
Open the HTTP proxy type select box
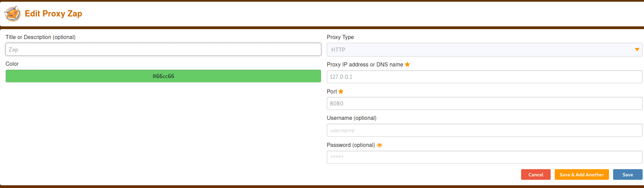pos(484,50)
